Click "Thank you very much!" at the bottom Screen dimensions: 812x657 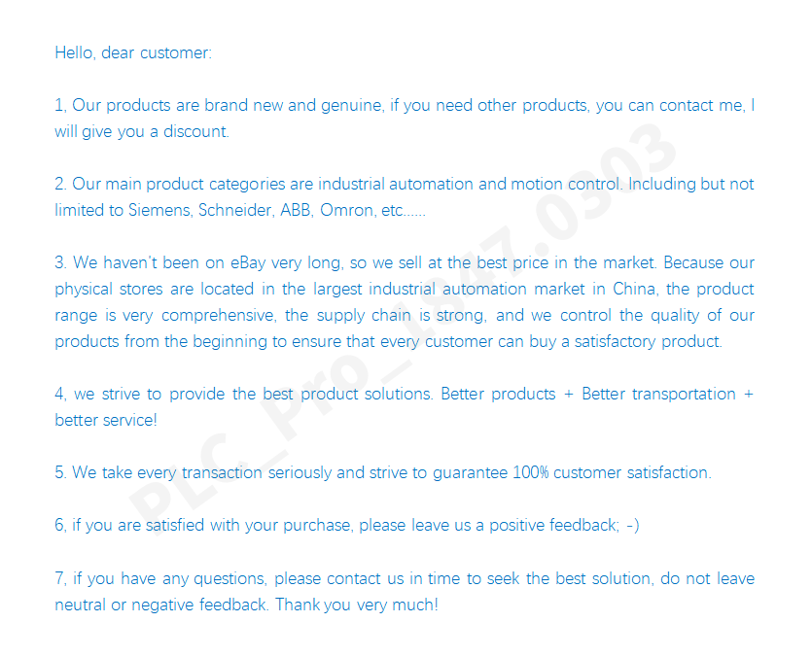(x=356, y=605)
